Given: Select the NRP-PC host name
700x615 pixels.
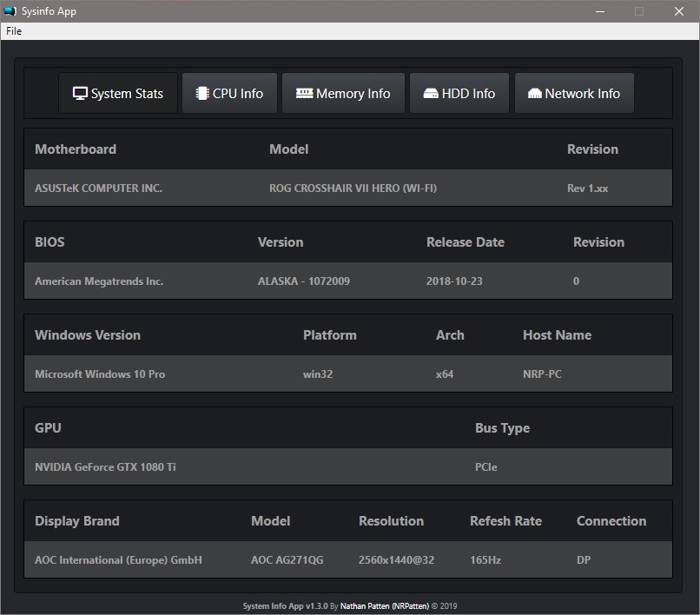Looking at the screenshot, I should [542, 374].
